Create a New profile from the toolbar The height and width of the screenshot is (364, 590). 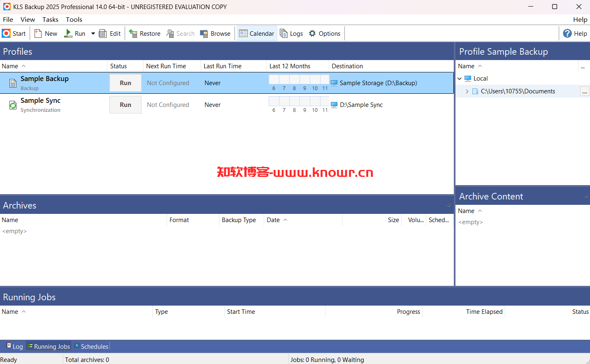click(x=46, y=34)
